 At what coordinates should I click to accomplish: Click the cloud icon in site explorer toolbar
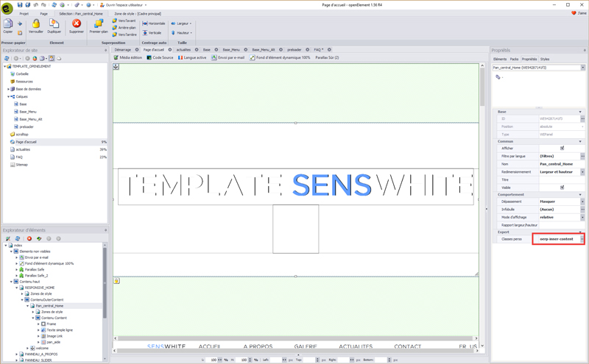pos(59,58)
